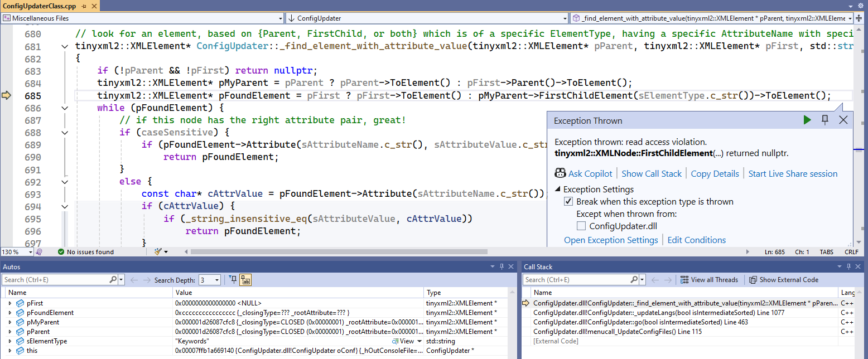Click Autos search magnifier icon
This screenshot has width=868, height=359.
[112, 280]
